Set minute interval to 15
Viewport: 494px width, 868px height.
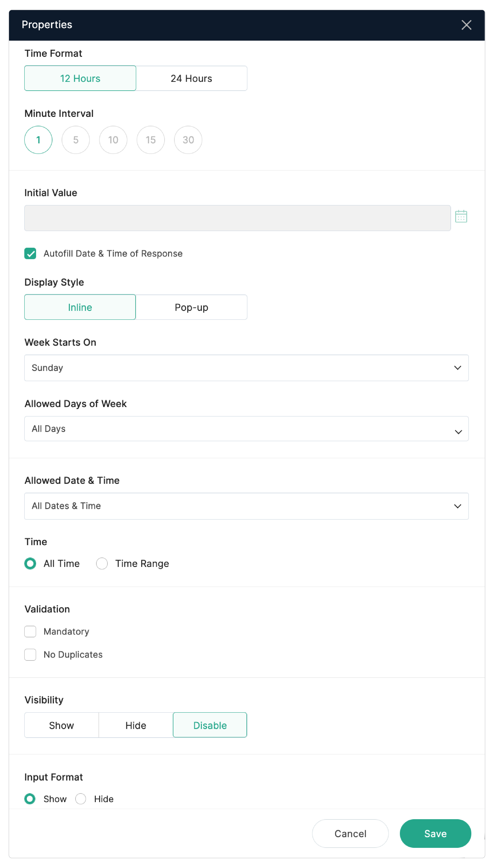click(x=150, y=140)
